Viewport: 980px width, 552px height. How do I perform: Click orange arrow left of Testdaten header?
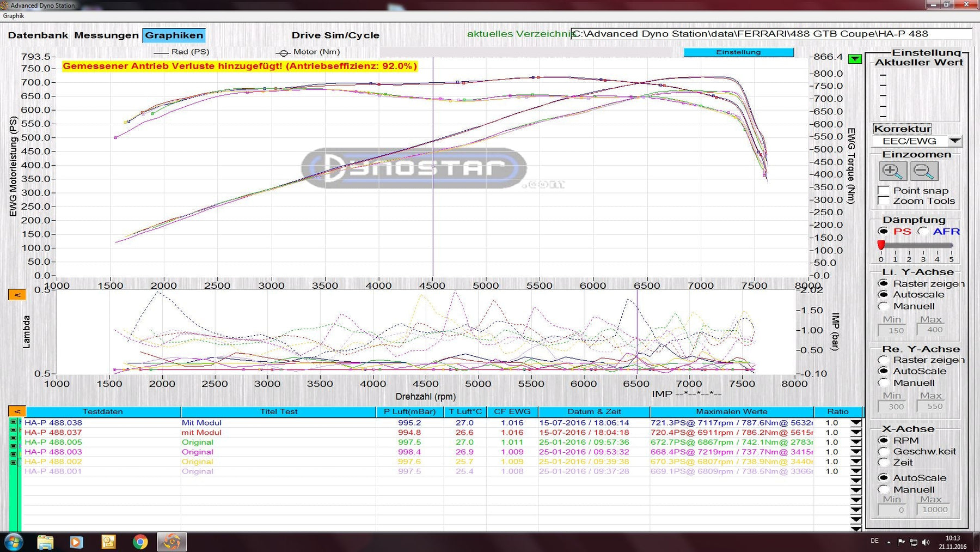(17, 411)
